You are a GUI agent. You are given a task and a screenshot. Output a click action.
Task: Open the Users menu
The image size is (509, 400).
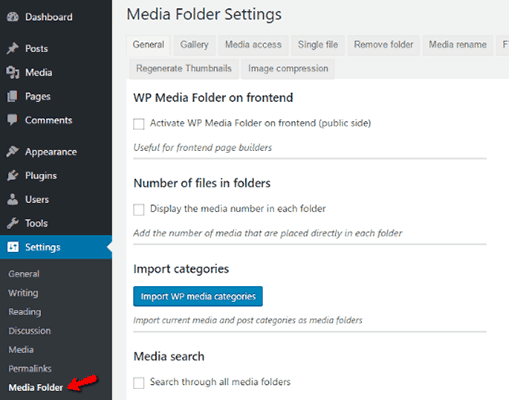pos(37,200)
